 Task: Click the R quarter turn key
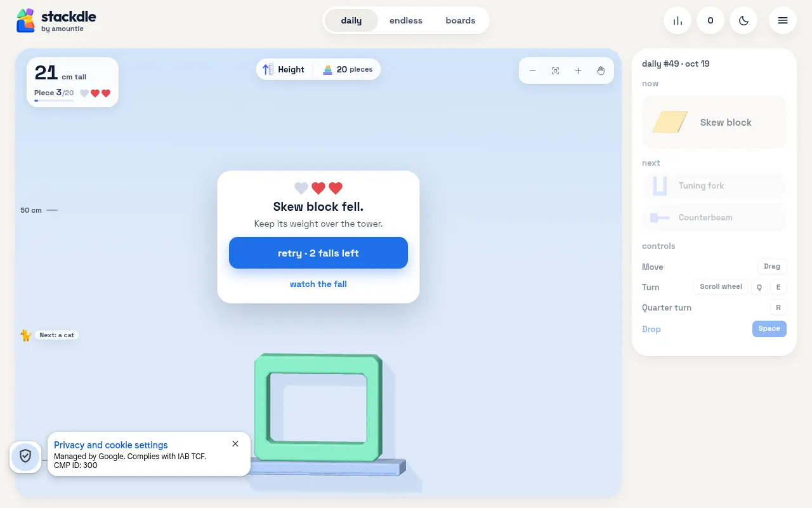click(x=778, y=308)
